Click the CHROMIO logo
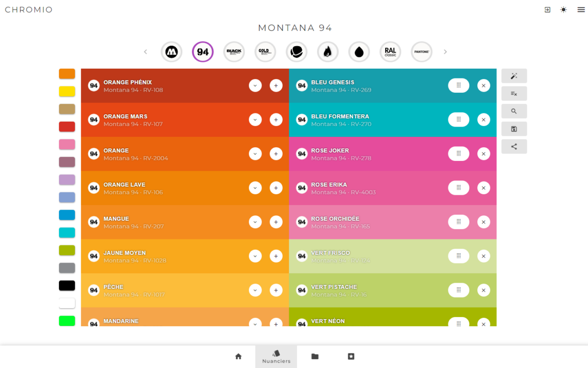Screen dimensions: 588x368 [x=28, y=10]
